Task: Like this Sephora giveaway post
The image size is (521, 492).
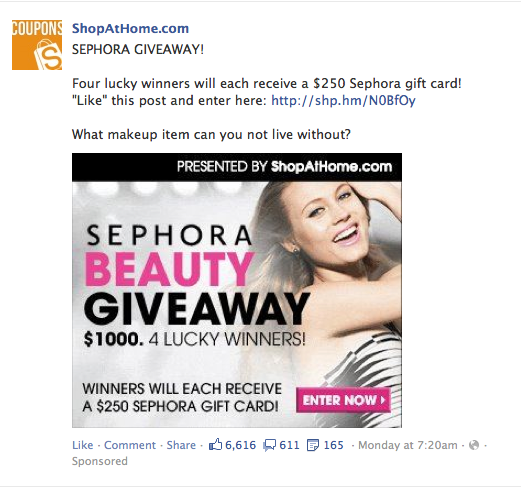Action: point(83,445)
